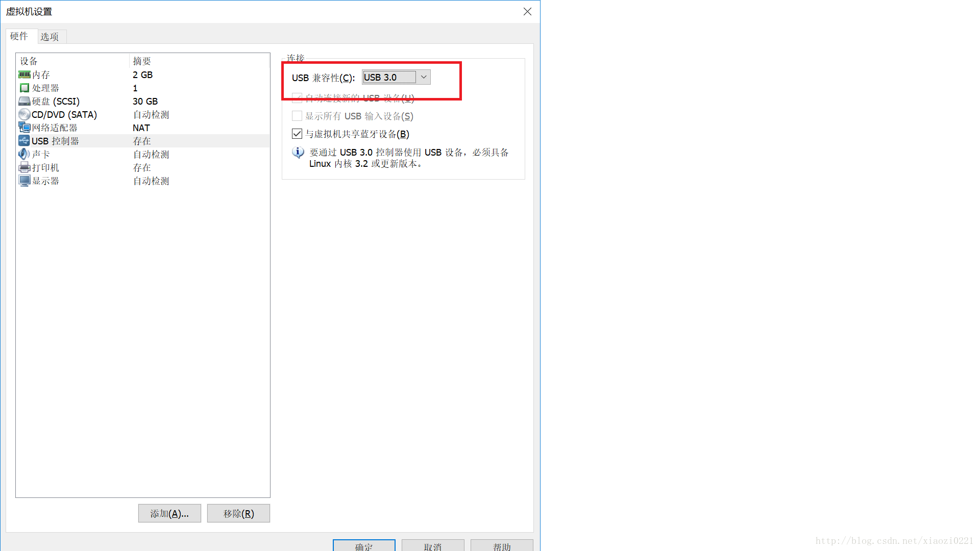Toggle 显示所有 USB 输入设备 checkbox
Viewport: 980px width, 551px height.
click(x=296, y=116)
